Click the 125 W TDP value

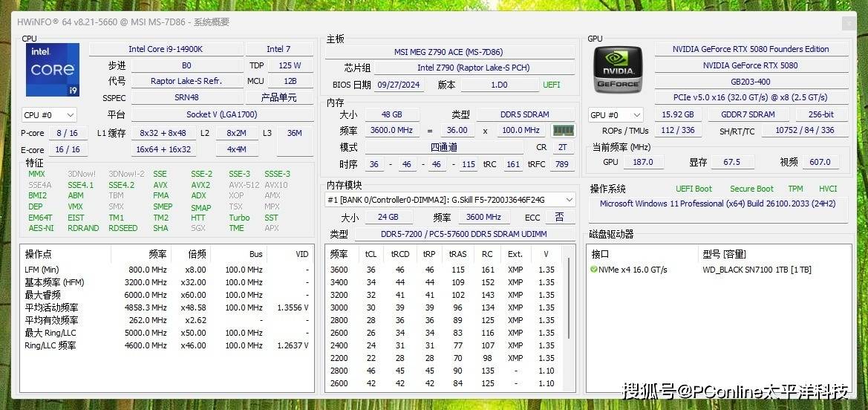coord(290,65)
